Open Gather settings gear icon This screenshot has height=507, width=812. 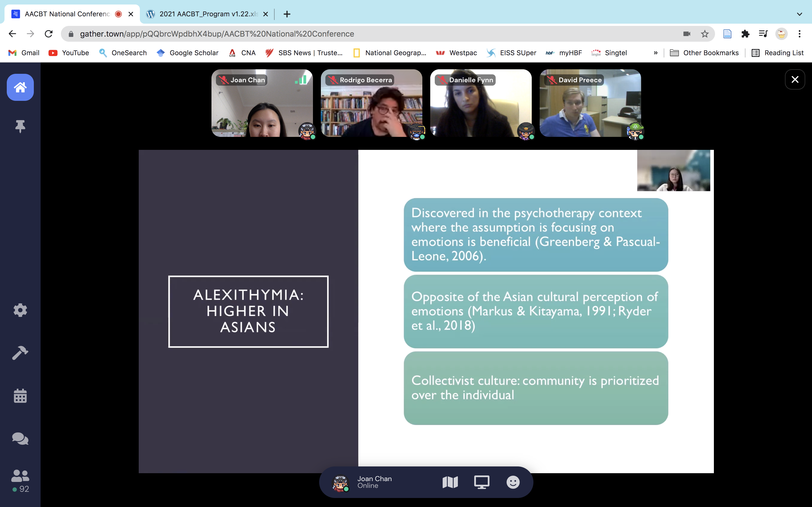coord(20,310)
